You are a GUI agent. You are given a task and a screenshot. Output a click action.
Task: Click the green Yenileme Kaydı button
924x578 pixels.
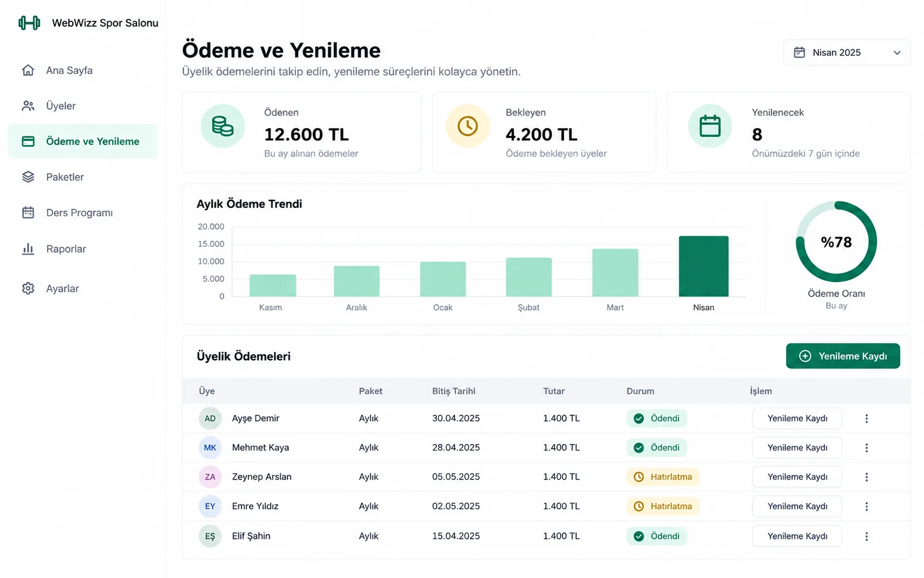pos(842,356)
